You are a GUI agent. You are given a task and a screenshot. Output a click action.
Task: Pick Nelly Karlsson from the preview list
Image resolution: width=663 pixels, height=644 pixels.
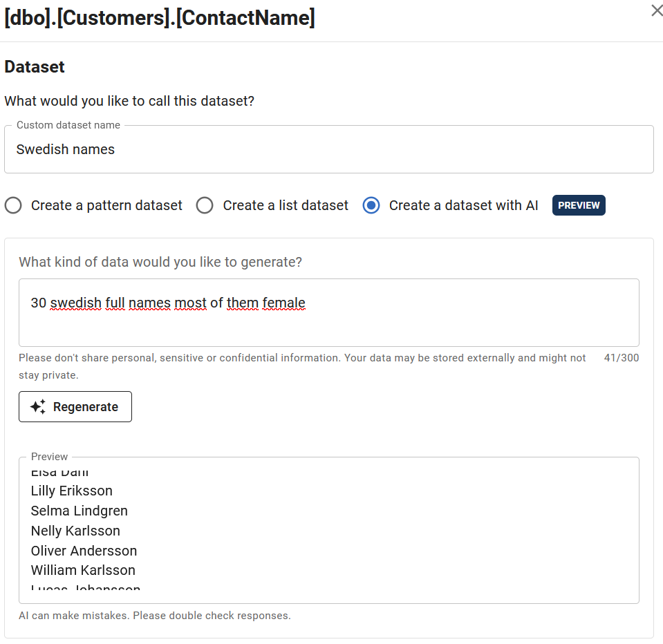point(75,531)
